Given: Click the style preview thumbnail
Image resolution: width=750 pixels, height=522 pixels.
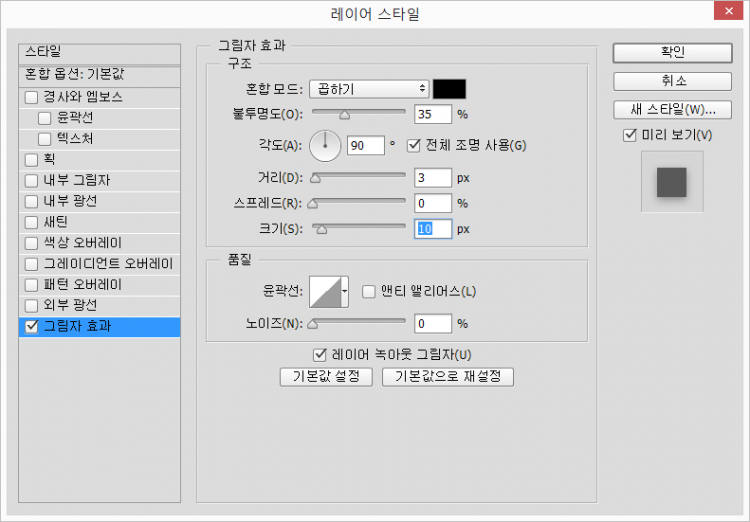Looking at the screenshot, I should tap(671, 182).
